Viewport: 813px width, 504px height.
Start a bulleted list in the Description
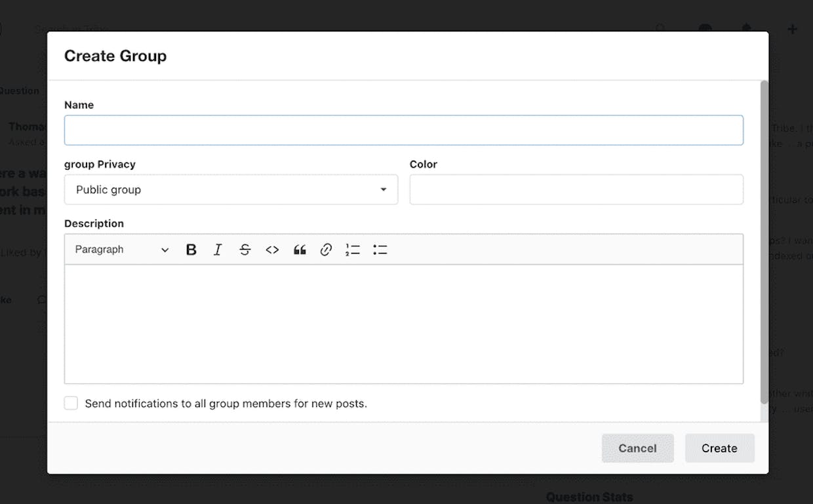(380, 250)
